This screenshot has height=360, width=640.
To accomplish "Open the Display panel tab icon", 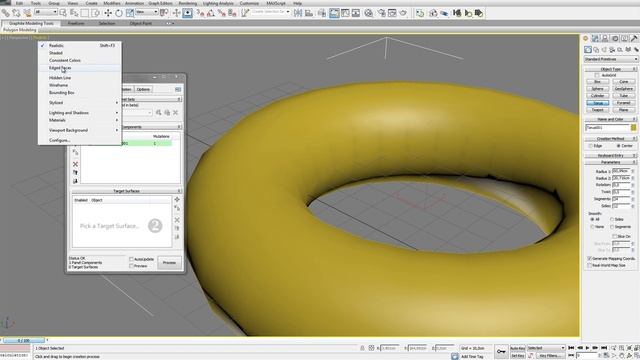I will (x=624, y=38).
